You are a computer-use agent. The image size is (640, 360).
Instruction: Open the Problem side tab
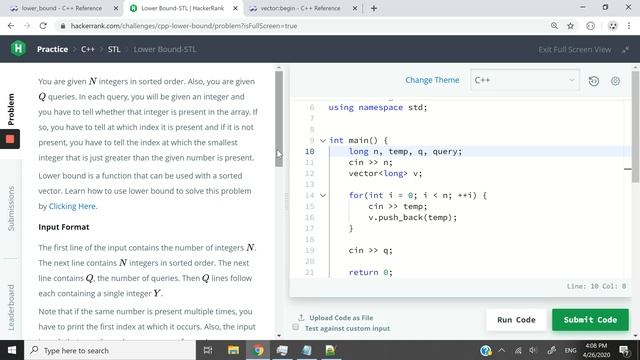11,109
